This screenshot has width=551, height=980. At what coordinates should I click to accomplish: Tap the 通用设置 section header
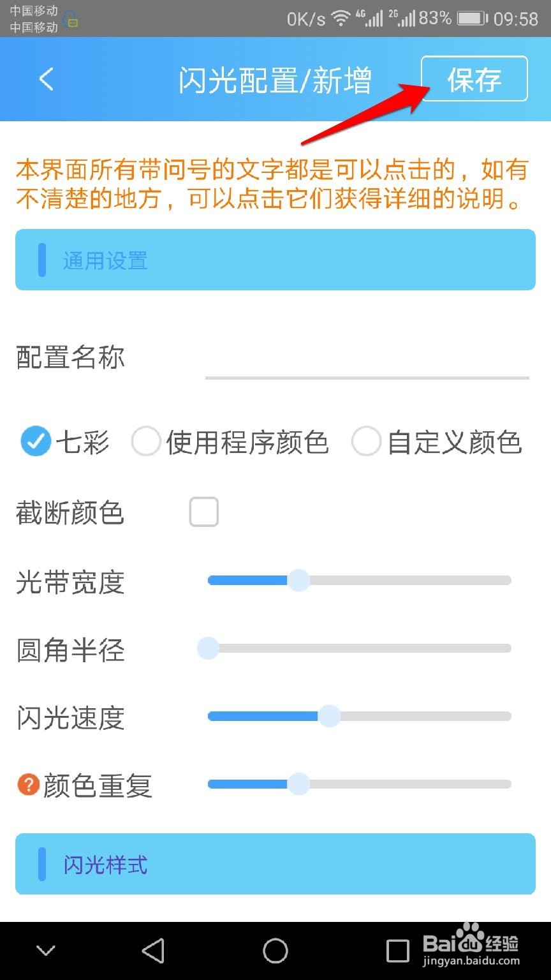pos(275,260)
